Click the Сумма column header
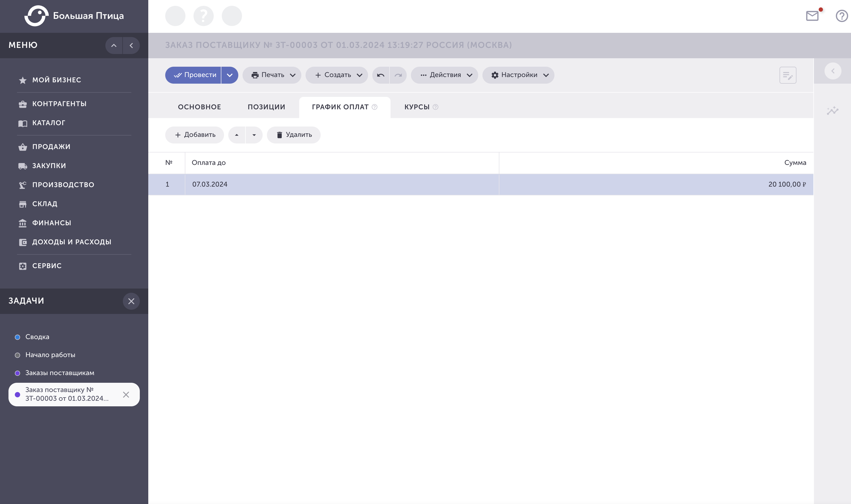 coord(656,163)
